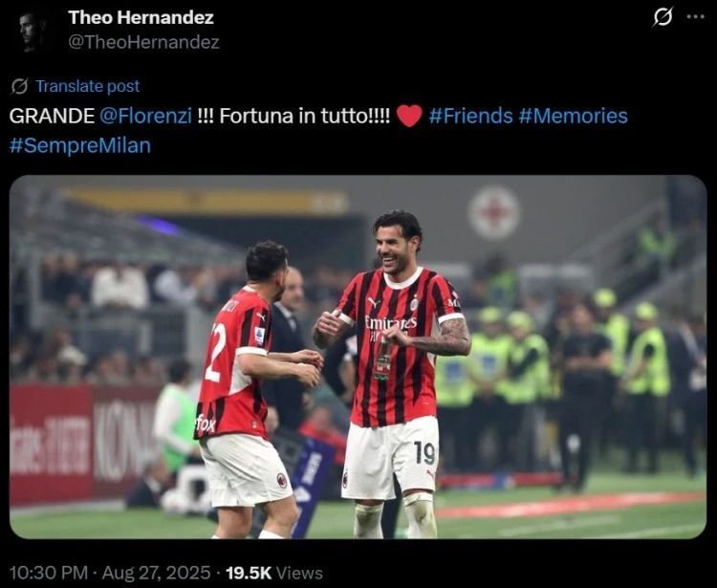Open the Theo Hernandez display name
Image resolution: width=717 pixels, height=588 pixels.
click(141, 17)
